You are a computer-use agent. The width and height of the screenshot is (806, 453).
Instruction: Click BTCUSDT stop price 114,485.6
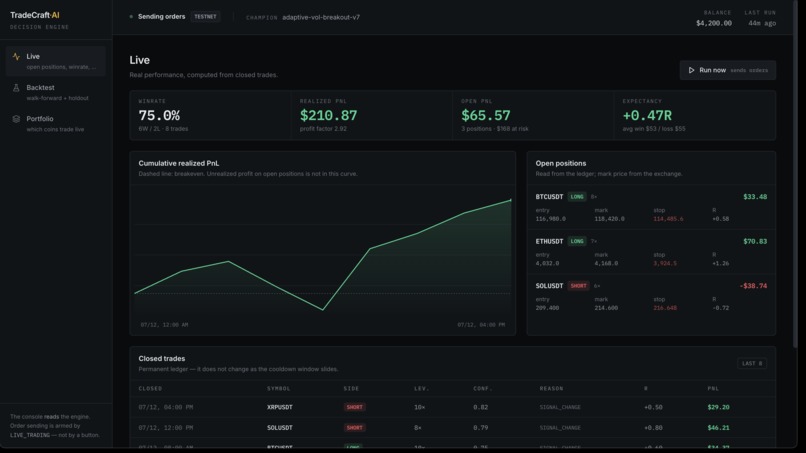(x=668, y=219)
